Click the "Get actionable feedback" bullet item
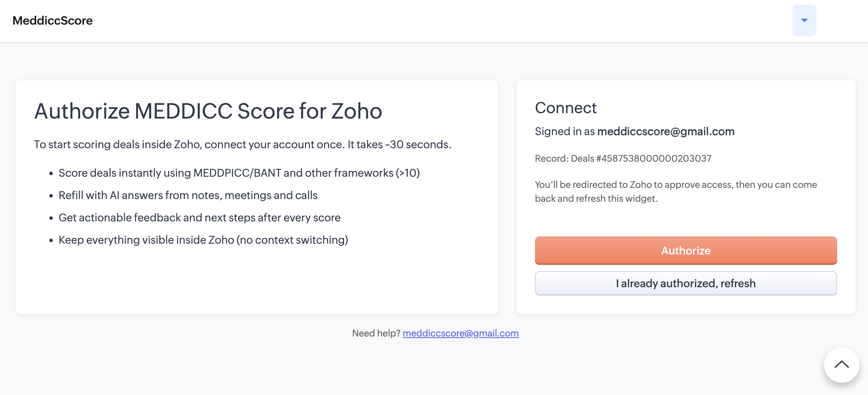Screen dimensions: 868x395 click(x=199, y=218)
